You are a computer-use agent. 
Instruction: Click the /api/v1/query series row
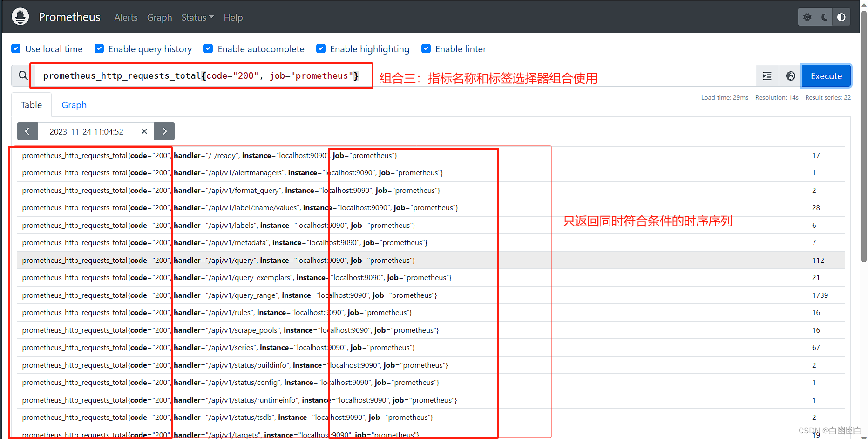(431, 260)
